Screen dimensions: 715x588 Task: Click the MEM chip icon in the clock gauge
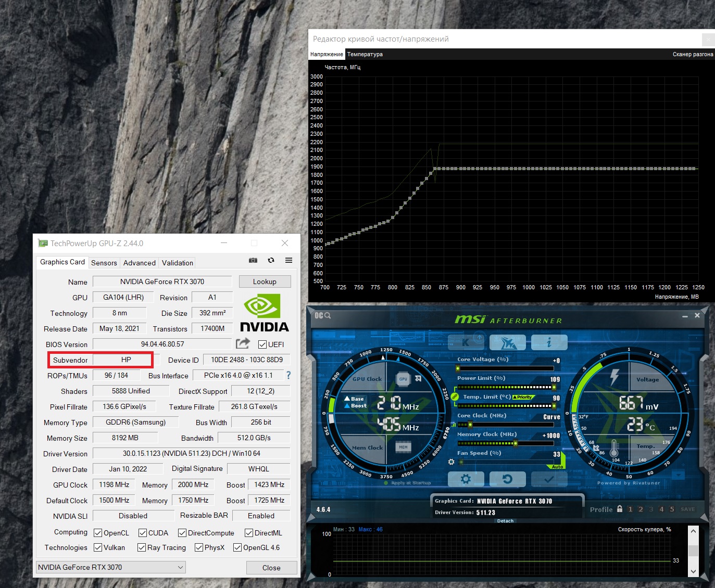pyautogui.click(x=403, y=447)
